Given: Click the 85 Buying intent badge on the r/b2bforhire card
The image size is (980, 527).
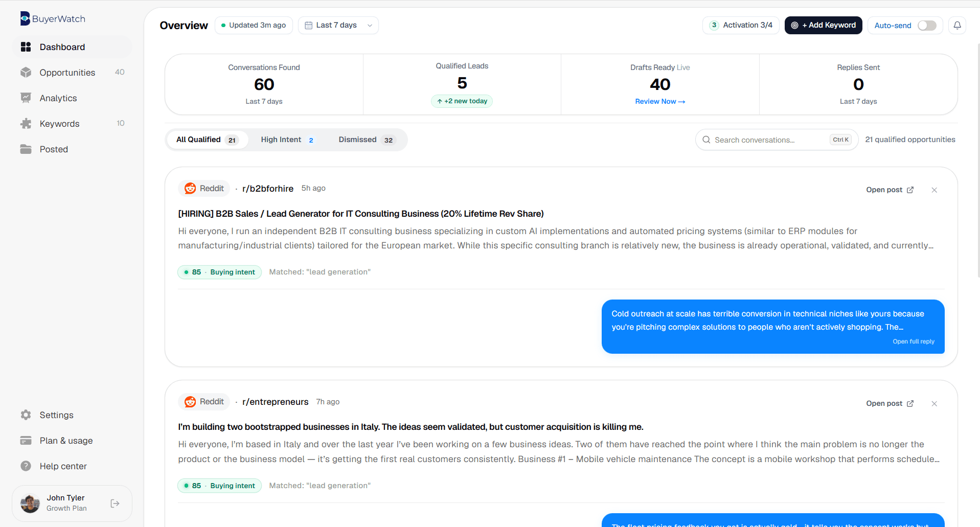Looking at the screenshot, I should tap(219, 272).
